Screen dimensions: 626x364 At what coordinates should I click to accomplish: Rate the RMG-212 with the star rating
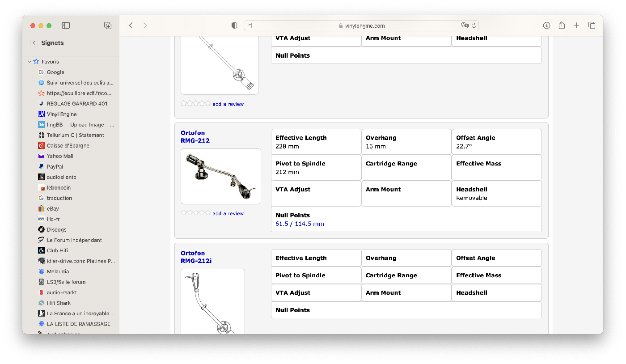click(195, 213)
